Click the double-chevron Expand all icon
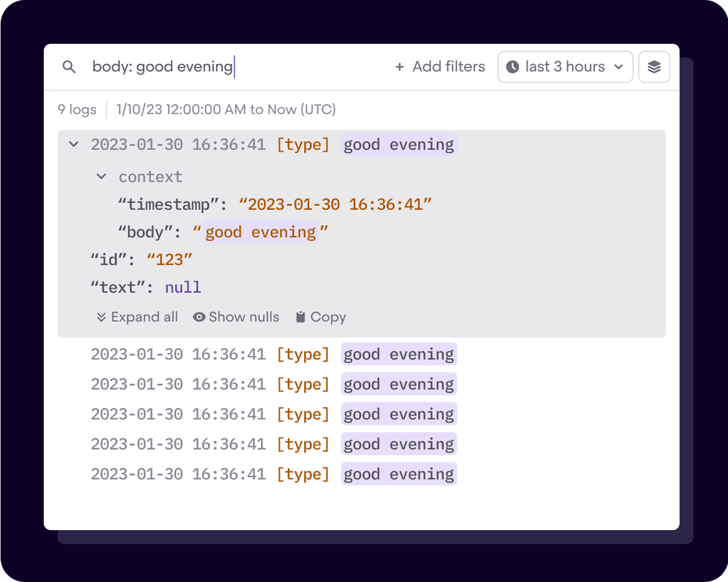This screenshot has height=582, width=728. [101, 317]
